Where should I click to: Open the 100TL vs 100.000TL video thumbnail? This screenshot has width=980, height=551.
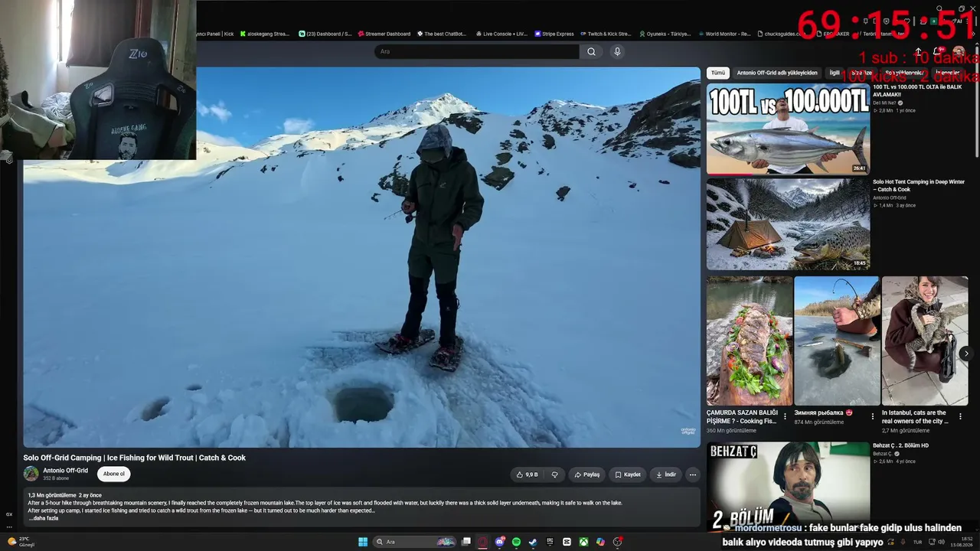click(x=788, y=129)
